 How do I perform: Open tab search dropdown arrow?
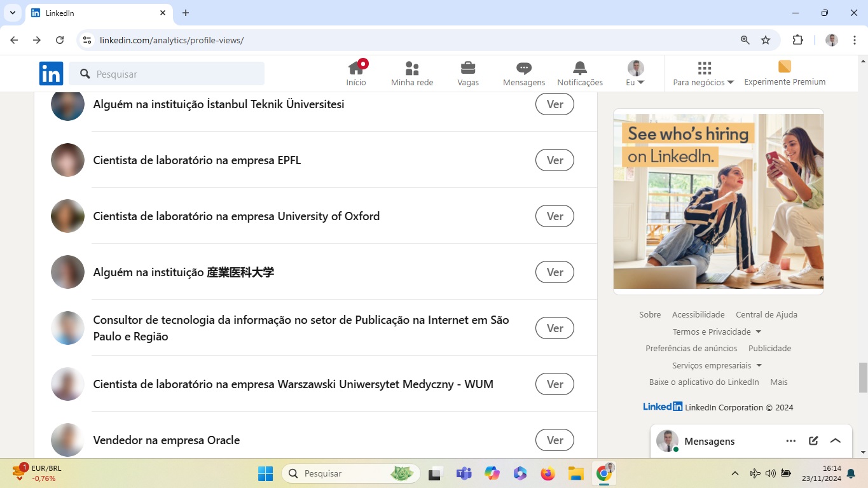click(x=13, y=13)
